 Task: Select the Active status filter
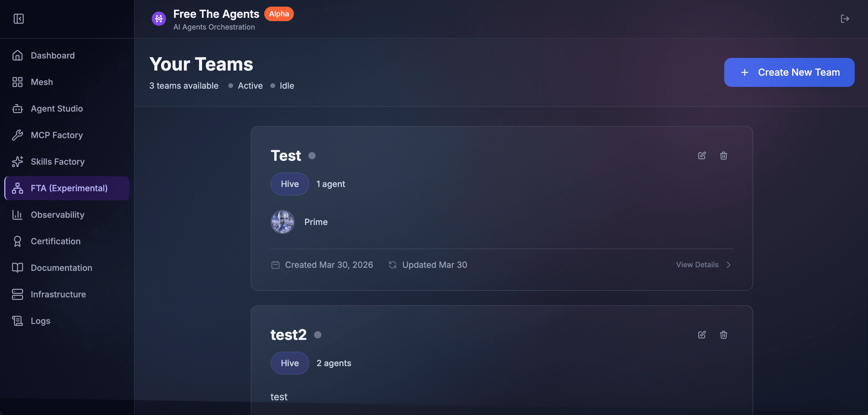pyautogui.click(x=250, y=85)
